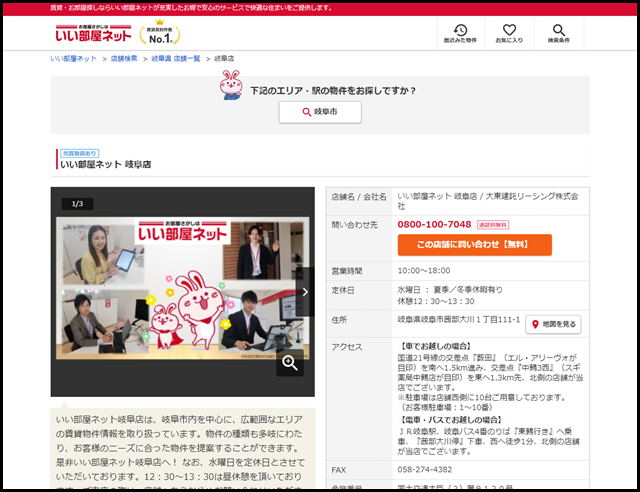Click 岐阜店 breadcrumb text
Screen dimensions: 640x492
pyautogui.click(x=224, y=59)
